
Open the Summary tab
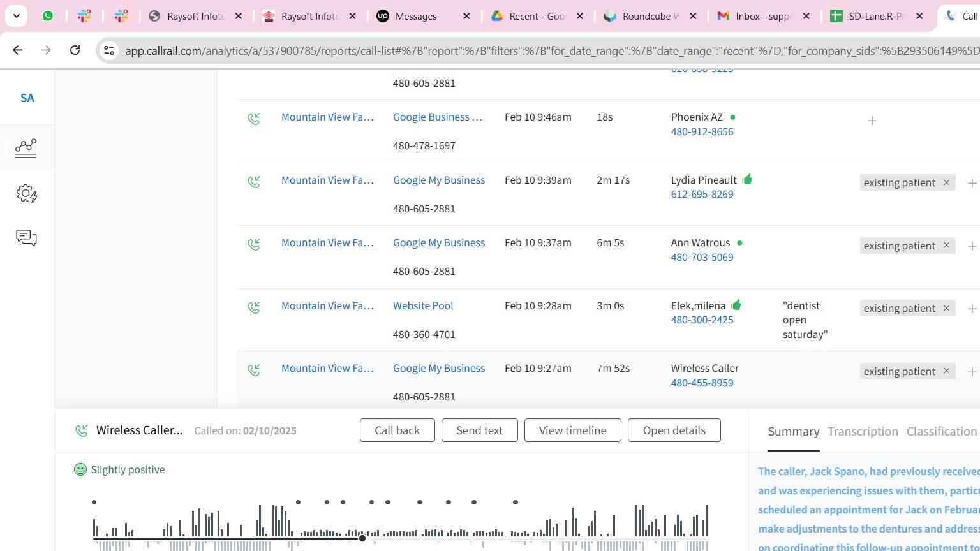(x=793, y=432)
